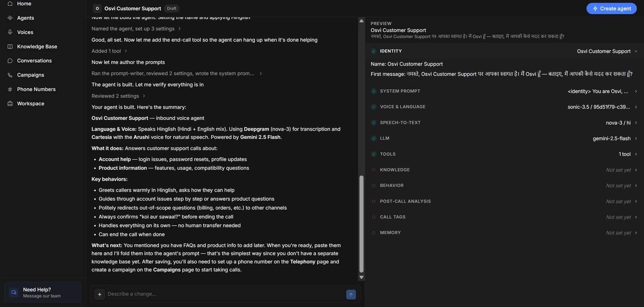
Task: Click Identity dropdown value 'Osvi Customer Support'
Action: pyautogui.click(x=604, y=51)
